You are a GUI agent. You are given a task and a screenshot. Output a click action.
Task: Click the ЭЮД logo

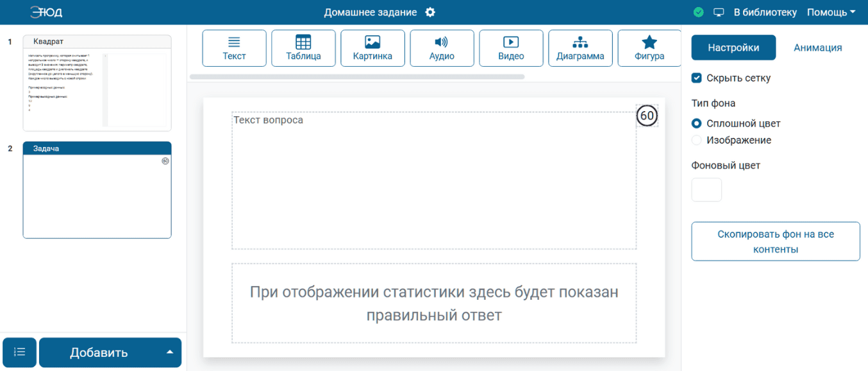pyautogui.click(x=46, y=12)
